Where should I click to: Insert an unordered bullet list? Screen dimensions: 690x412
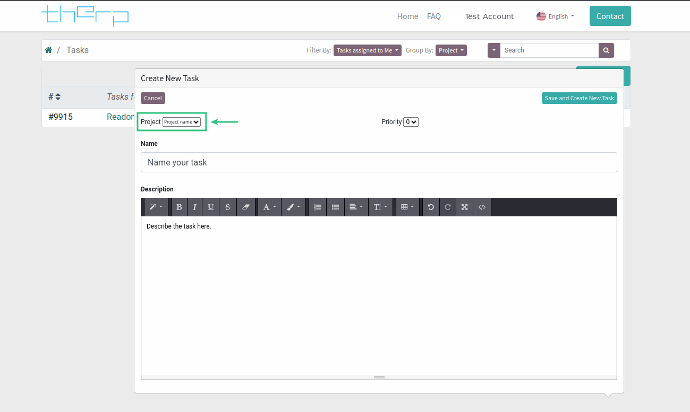click(318, 207)
